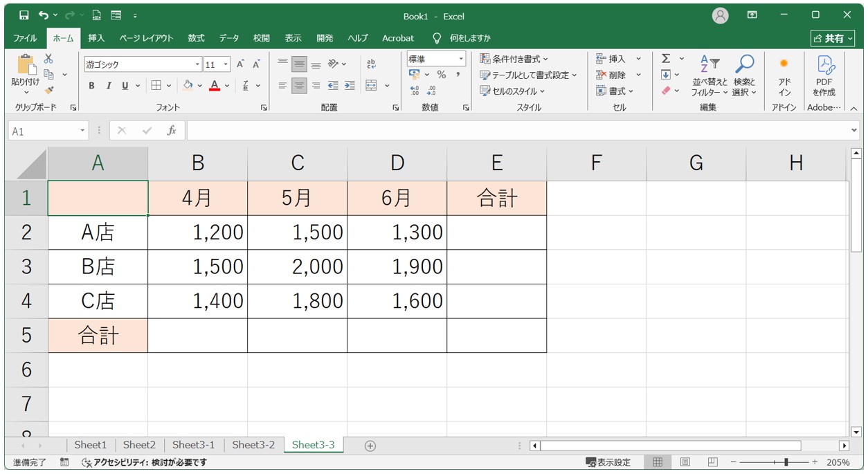Toggle bottom align button
Image resolution: width=868 pixels, height=474 pixels.
tap(316, 64)
